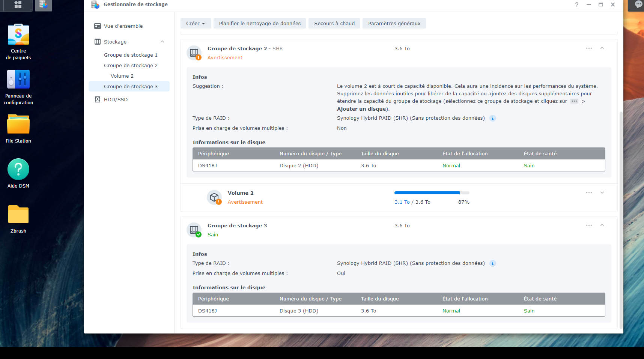The image size is (644, 359).
Task: Collapse the Stockage tree section
Action: click(162, 42)
